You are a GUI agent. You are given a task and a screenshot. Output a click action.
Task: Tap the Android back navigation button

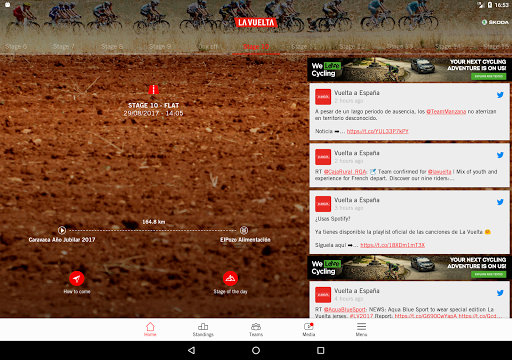point(191,350)
